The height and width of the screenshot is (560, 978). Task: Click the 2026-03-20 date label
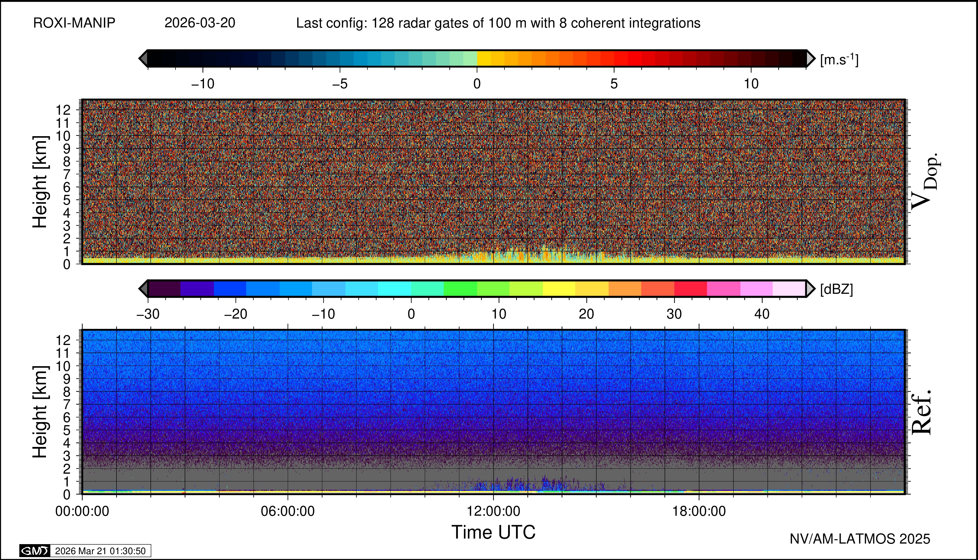click(x=200, y=23)
